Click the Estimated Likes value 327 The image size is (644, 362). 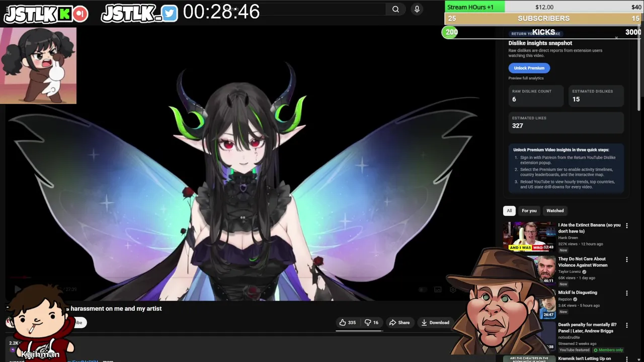(517, 126)
